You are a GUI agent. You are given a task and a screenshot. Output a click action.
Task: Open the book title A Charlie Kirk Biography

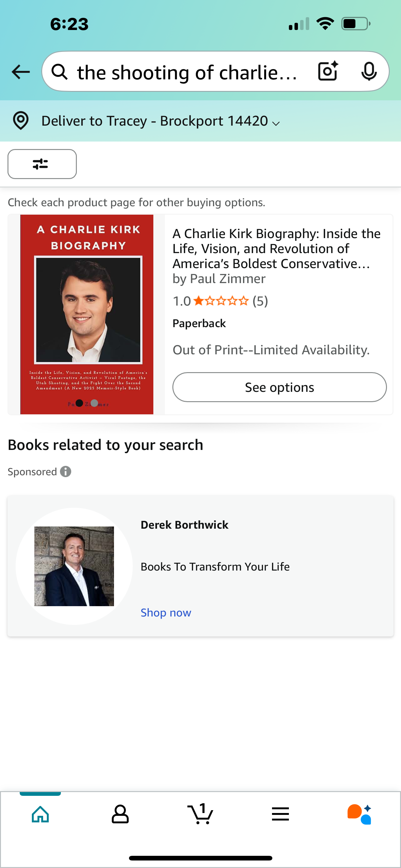tap(276, 248)
